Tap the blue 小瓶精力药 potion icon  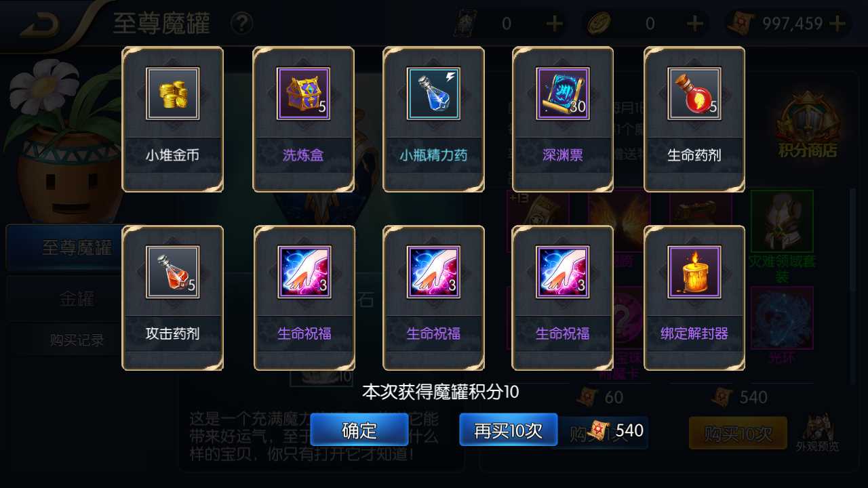(434, 94)
